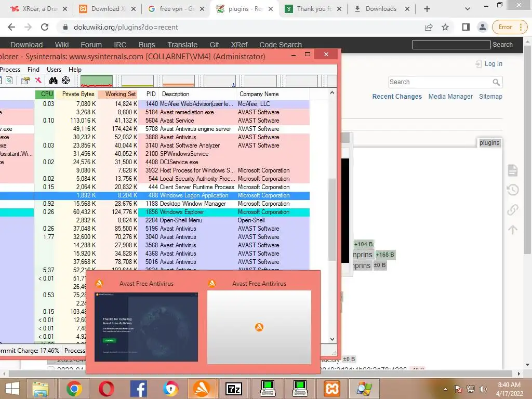
Task: Open Old revisions clock icon
Action: [513, 190]
